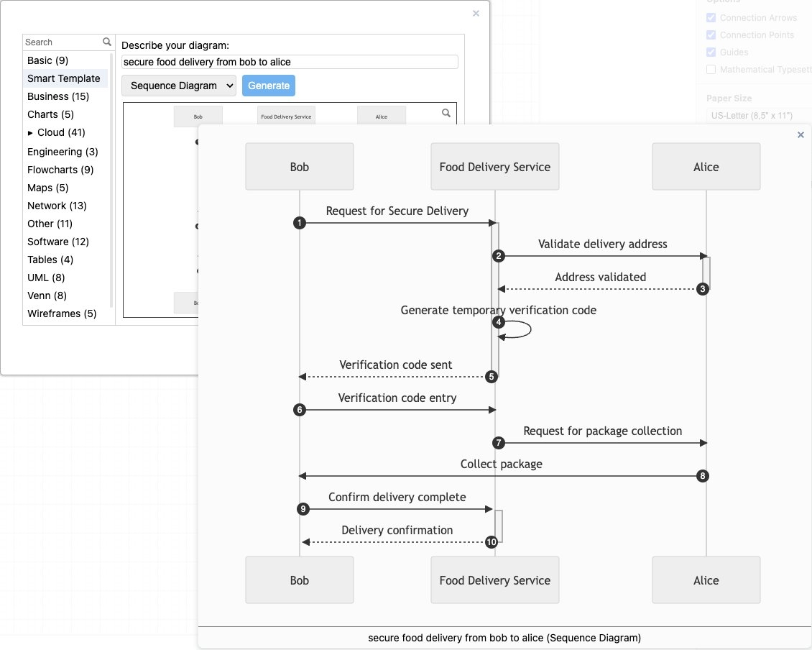
Task: Click step 10 Delivery confirmation marker
Action: click(492, 542)
